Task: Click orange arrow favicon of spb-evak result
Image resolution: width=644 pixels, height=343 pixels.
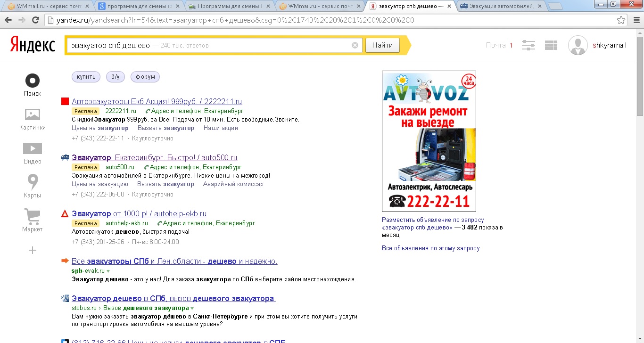Action: point(65,261)
